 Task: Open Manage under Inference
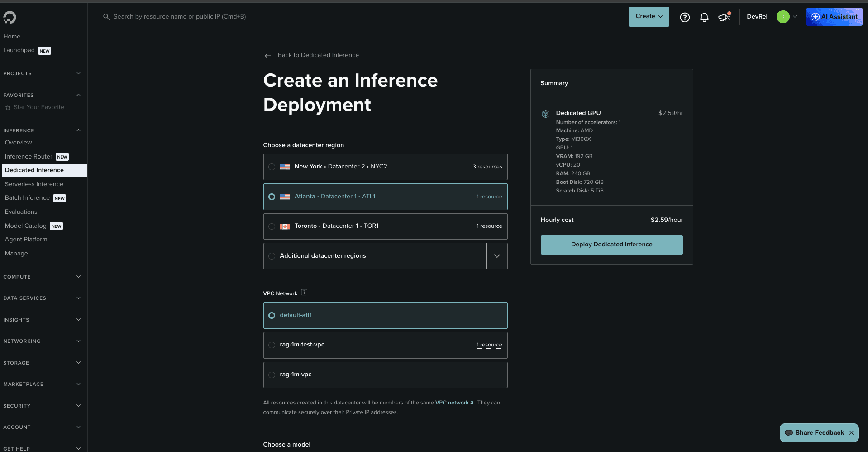pos(16,253)
